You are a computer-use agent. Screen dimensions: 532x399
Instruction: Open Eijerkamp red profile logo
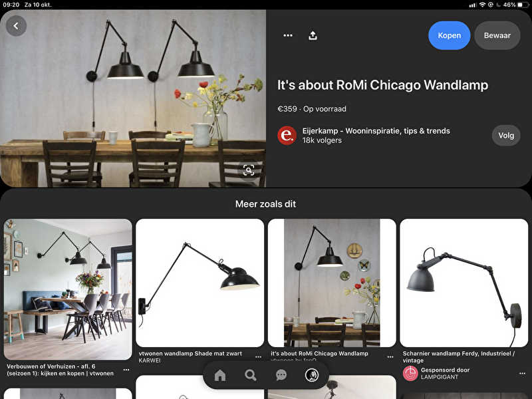click(x=287, y=136)
